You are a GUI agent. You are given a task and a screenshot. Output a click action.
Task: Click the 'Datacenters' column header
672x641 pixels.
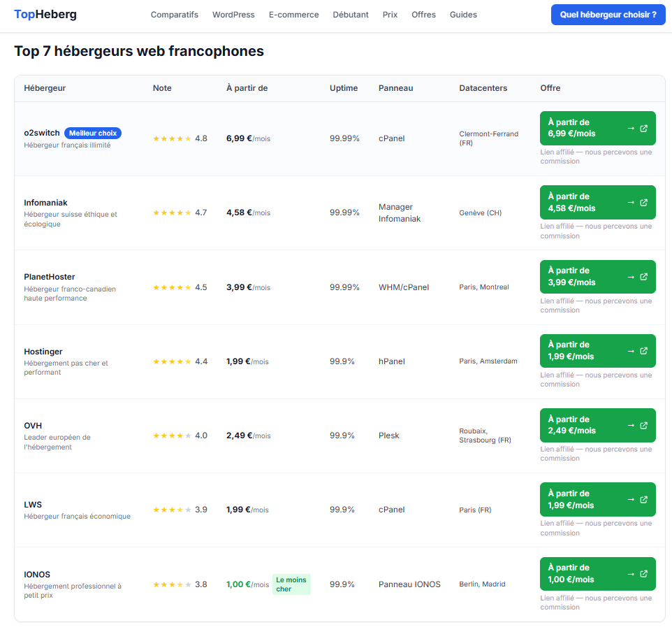click(483, 88)
